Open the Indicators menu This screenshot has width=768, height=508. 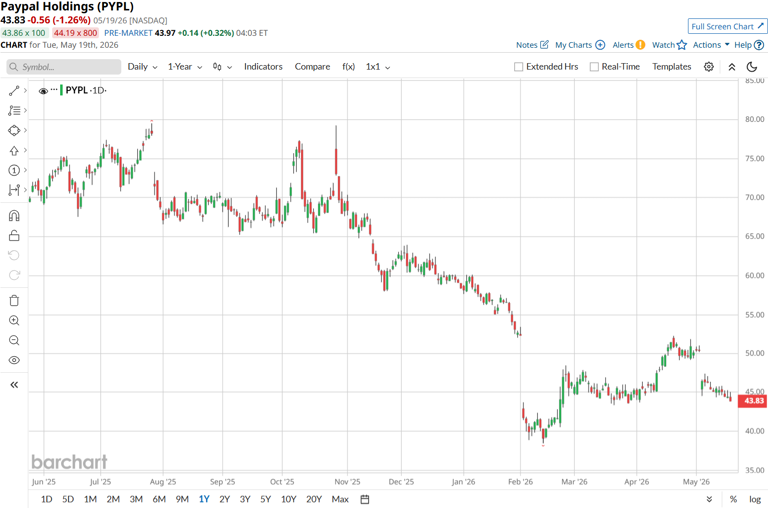click(263, 67)
